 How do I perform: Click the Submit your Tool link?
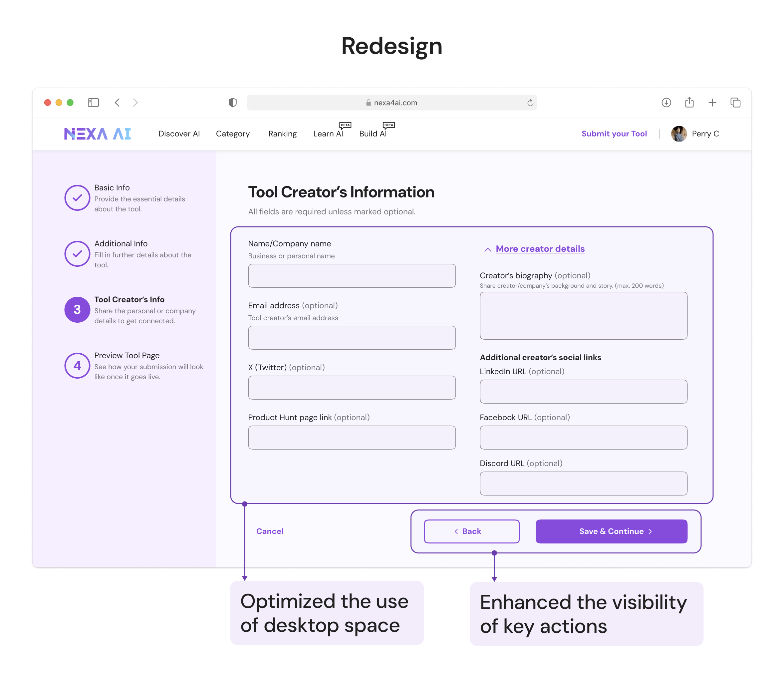(x=614, y=134)
